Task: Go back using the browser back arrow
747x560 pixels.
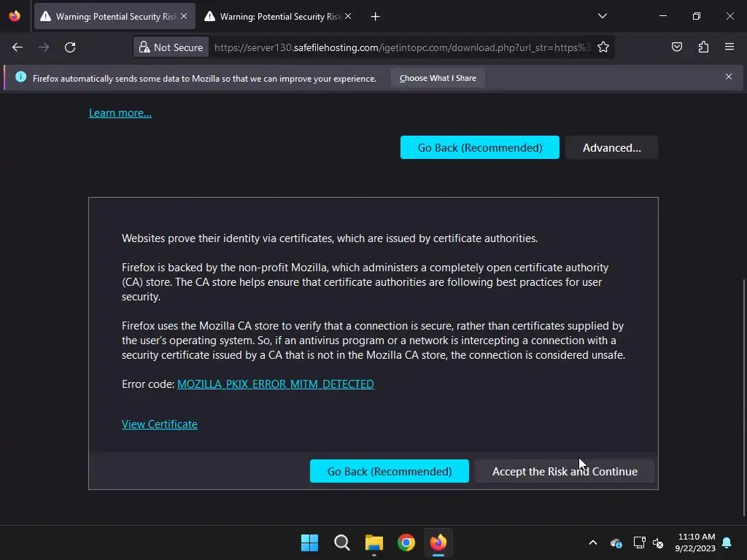Action: 18,47
